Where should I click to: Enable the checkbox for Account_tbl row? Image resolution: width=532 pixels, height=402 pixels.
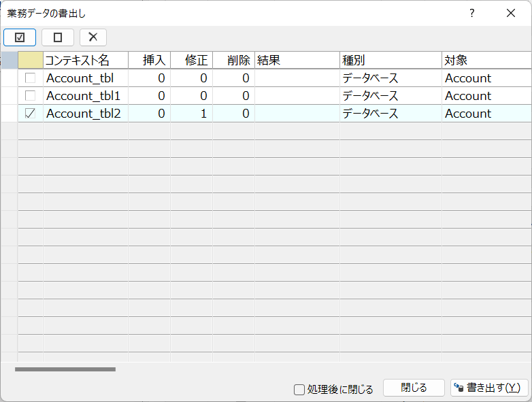click(30, 78)
